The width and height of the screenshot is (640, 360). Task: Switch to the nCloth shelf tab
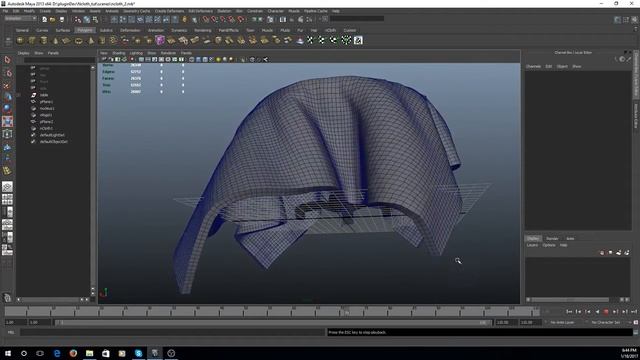pos(330,30)
